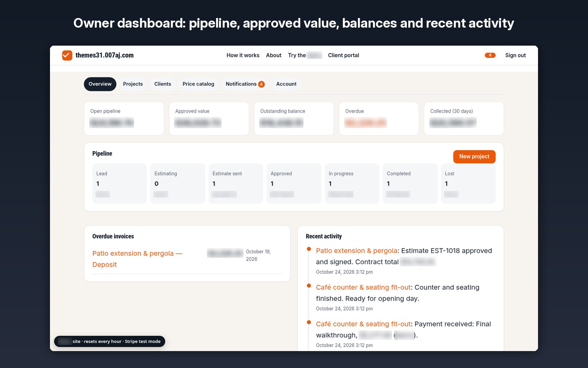
Task: Open the Approved pipeline stage
Action: coord(294,183)
